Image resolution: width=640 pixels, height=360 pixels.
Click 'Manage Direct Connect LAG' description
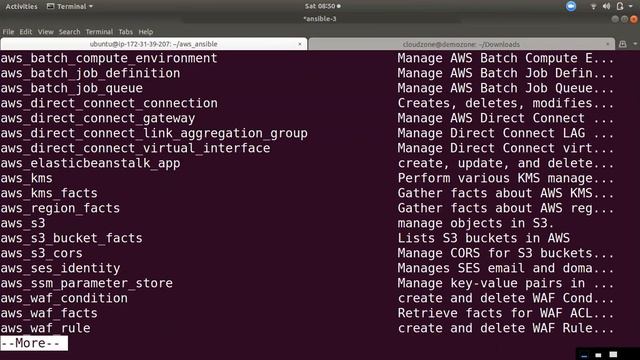[x=491, y=133]
